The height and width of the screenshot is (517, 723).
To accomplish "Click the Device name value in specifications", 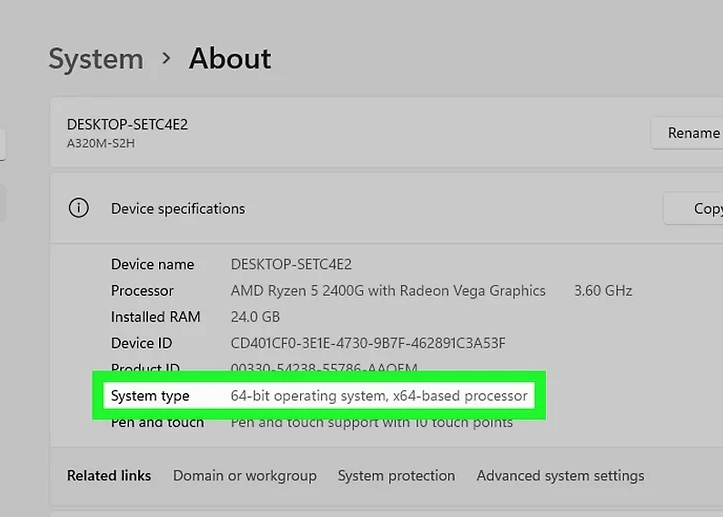I will pyautogui.click(x=291, y=265).
